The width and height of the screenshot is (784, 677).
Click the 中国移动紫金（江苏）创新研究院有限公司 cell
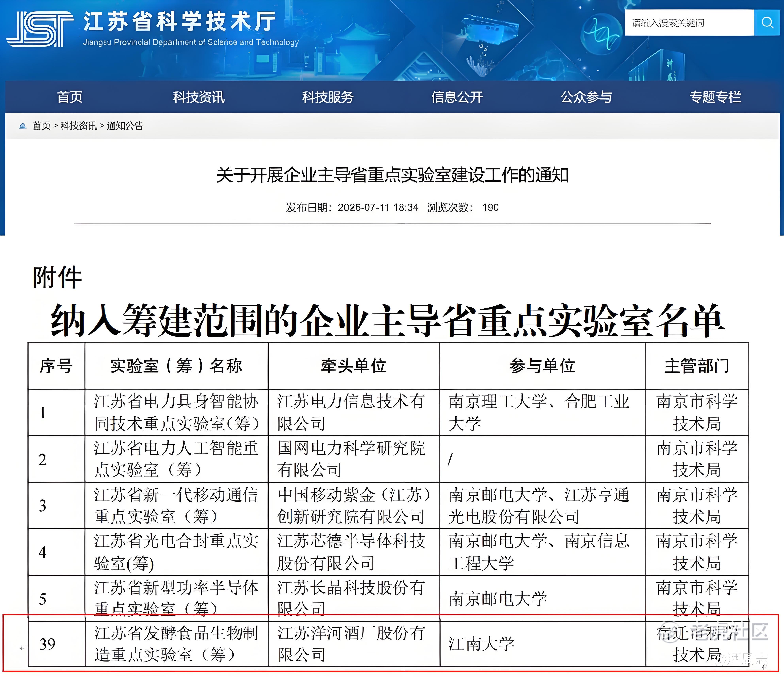pyautogui.click(x=354, y=506)
